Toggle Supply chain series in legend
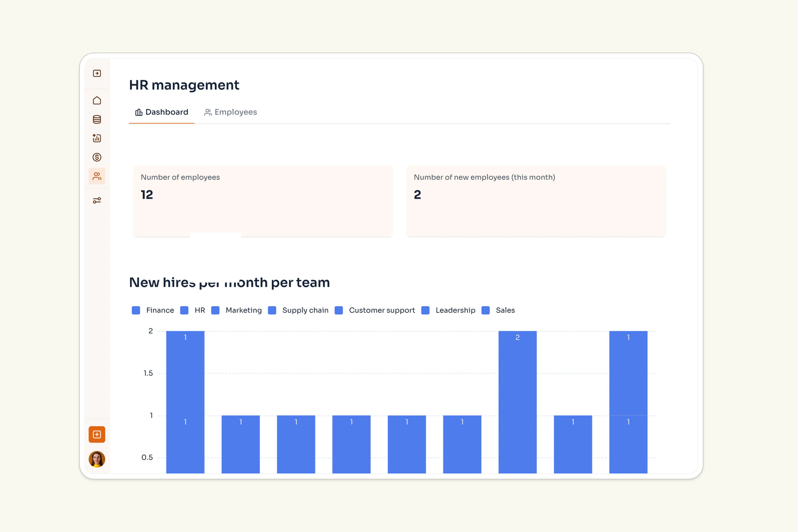Image resolution: width=798 pixels, height=532 pixels. (298, 310)
